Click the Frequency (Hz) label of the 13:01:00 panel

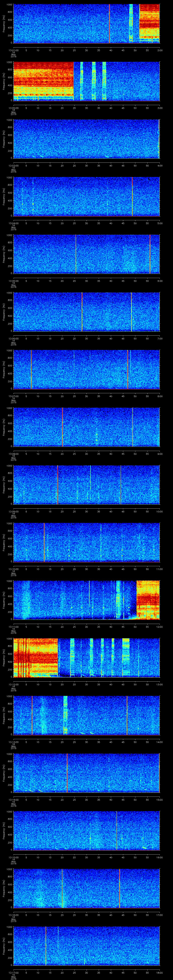pos(4,24)
